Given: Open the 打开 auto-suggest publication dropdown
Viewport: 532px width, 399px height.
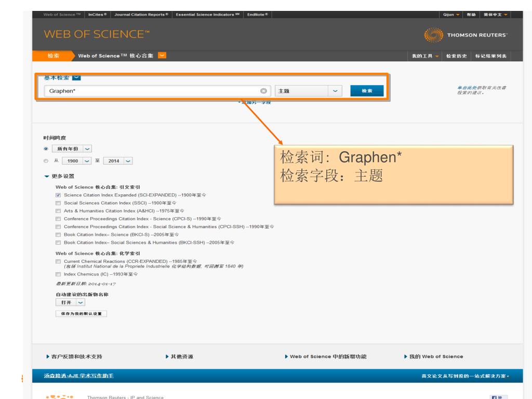Looking at the screenshot, I should pyautogui.click(x=70, y=302).
